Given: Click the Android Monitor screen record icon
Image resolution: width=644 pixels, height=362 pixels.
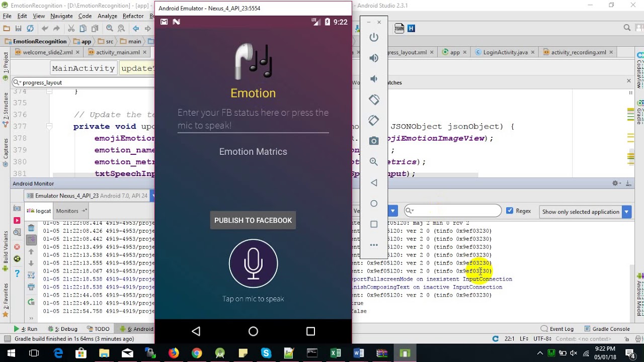Looking at the screenshot, I should (17, 220).
